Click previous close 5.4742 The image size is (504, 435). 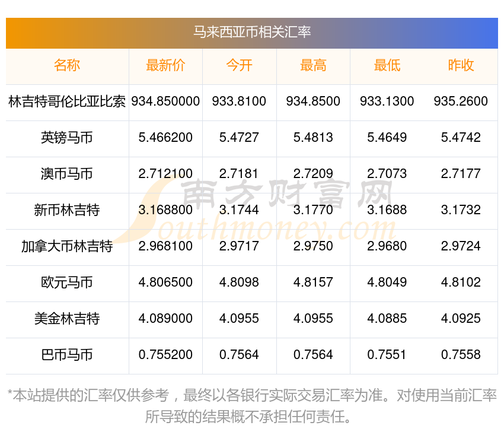pos(461,138)
